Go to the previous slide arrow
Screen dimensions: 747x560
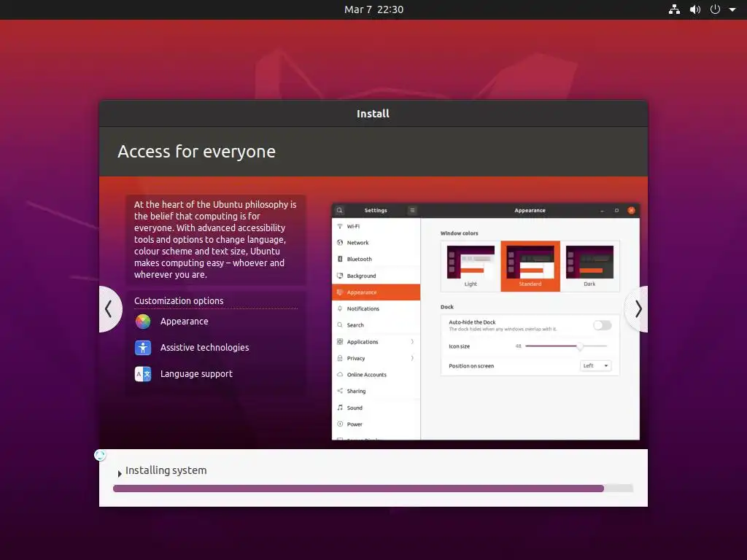[110, 309]
